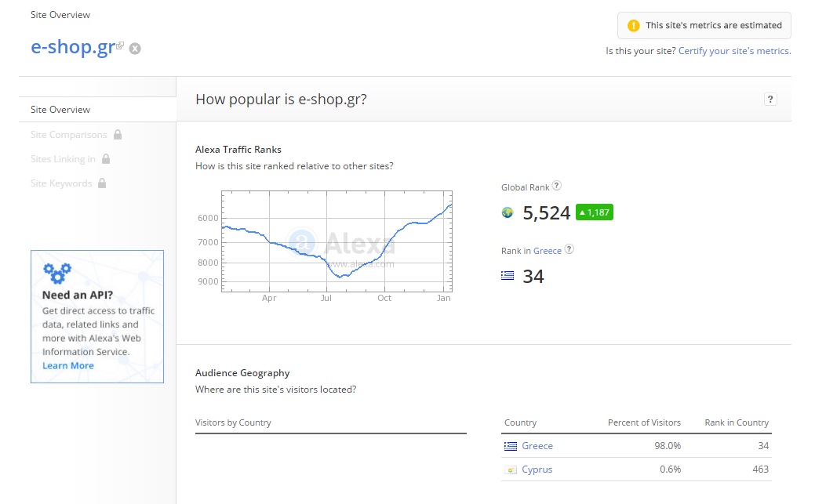Click the help icon beside Global Rank
Viewport: 815px width, 504px height.
(x=556, y=186)
